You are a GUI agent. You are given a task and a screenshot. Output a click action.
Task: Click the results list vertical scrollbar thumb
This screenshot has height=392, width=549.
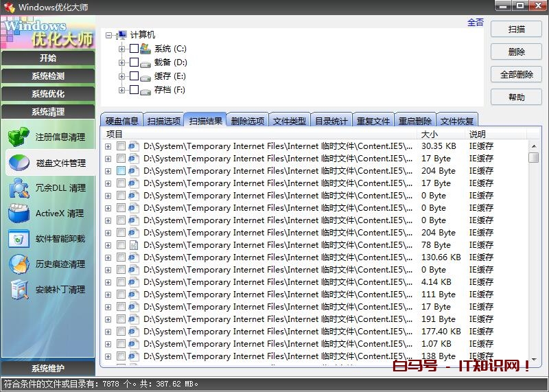(x=533, y=157)
